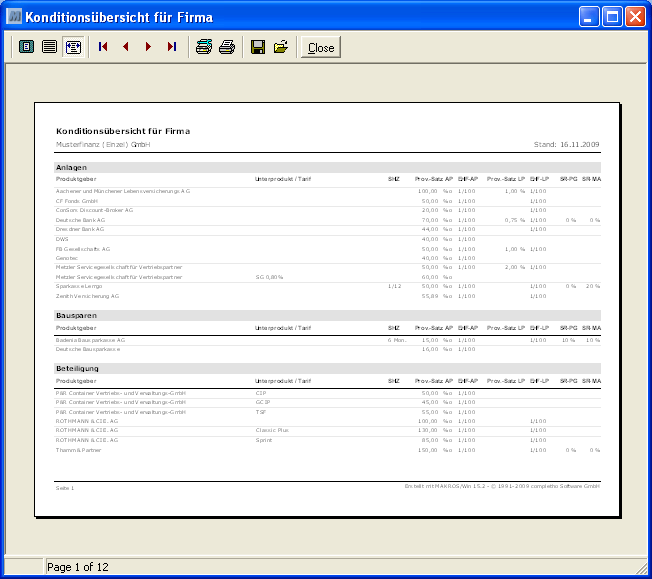Click the Close button in the toolbar
Image resolution: width=652 pixels, height=579 pixels.
point(321,47)
